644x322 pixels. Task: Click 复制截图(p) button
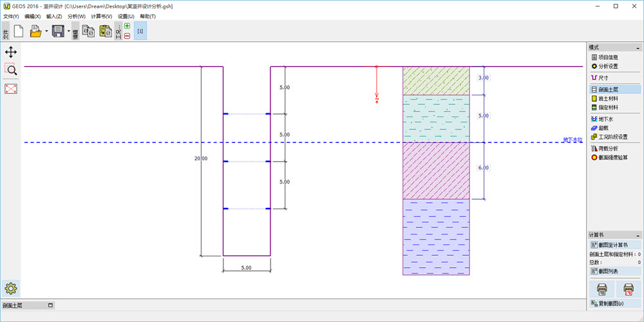[x=615, y=303]
